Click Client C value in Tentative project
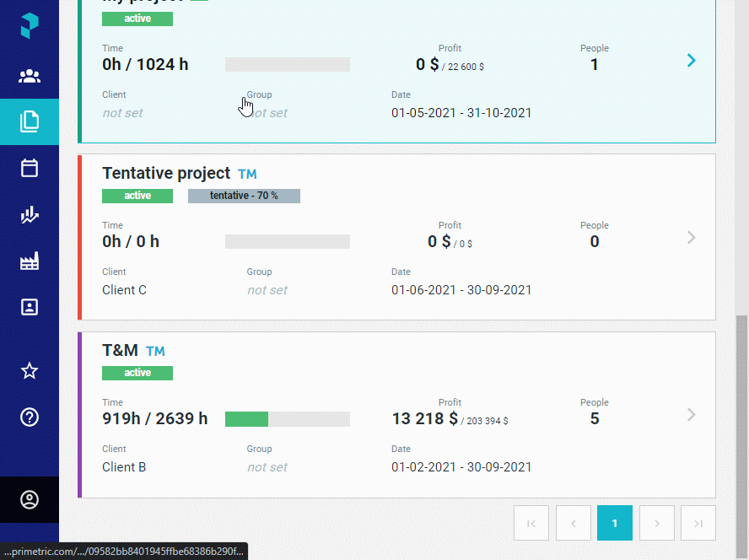 coord(124,290)
